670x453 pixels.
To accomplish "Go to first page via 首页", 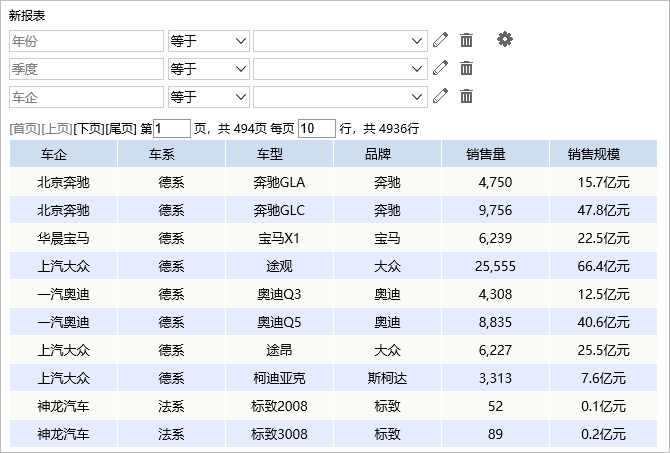I will point(25,128).
